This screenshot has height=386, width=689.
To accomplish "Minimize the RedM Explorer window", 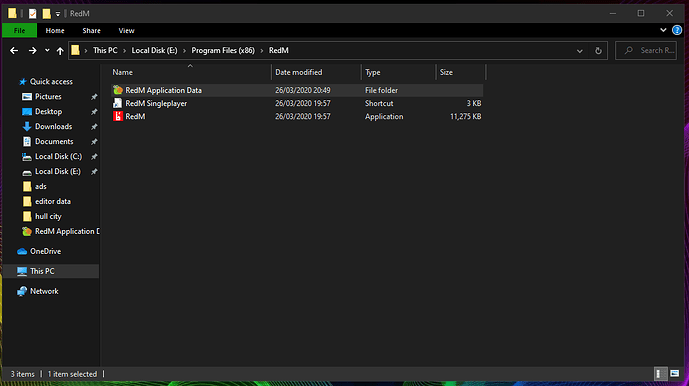I will point(613,13).
